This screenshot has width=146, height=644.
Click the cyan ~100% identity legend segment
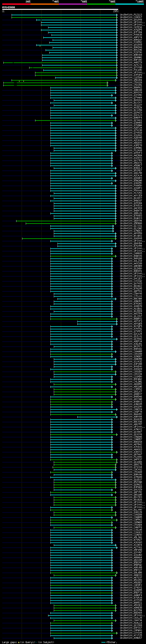coord(130,4)
